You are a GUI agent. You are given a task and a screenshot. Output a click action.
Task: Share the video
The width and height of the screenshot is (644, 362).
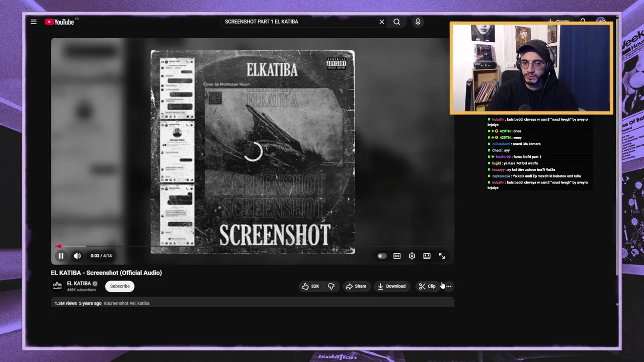356,286
